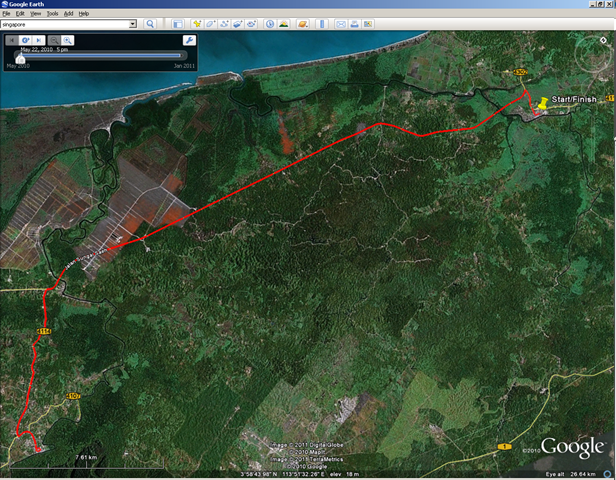Toggle sunlight across the landscape icon
Screen dimensions: 616x480
(x=283, y=24)
